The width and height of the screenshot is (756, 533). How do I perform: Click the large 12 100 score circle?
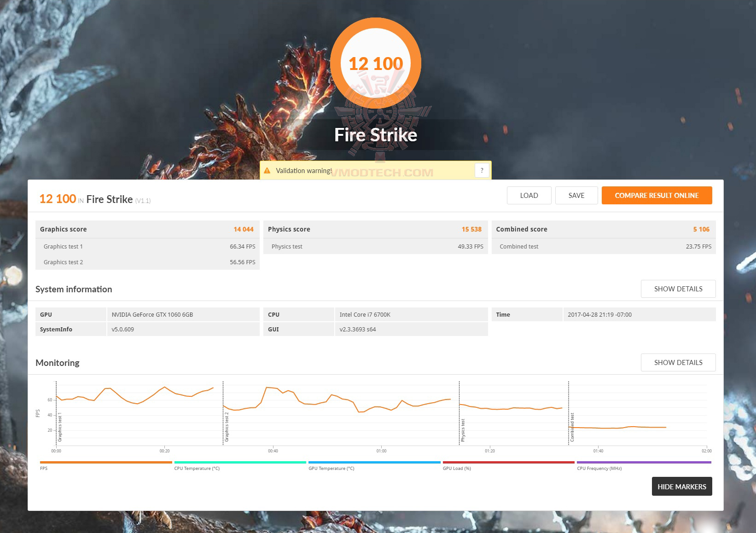[x=376, y=63]
